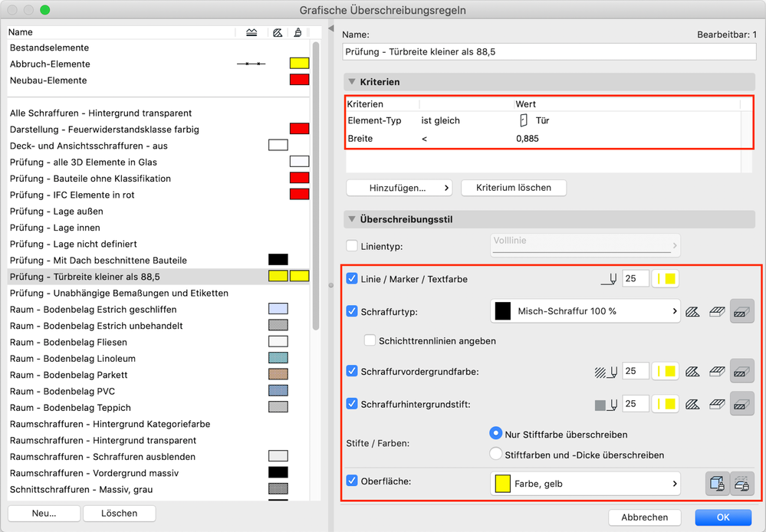Click the Kriterien column header
This screenshot has height=532, width=766.
coord(365,104)
